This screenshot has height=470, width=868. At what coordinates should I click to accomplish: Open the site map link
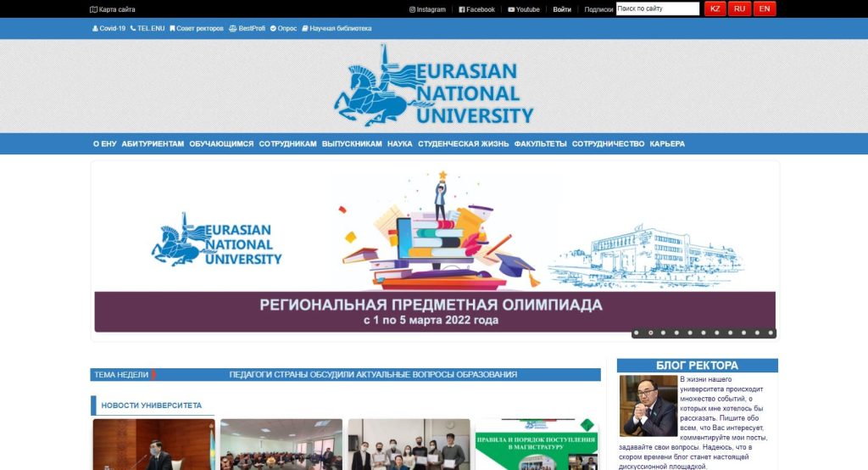(x=113, y=9)
